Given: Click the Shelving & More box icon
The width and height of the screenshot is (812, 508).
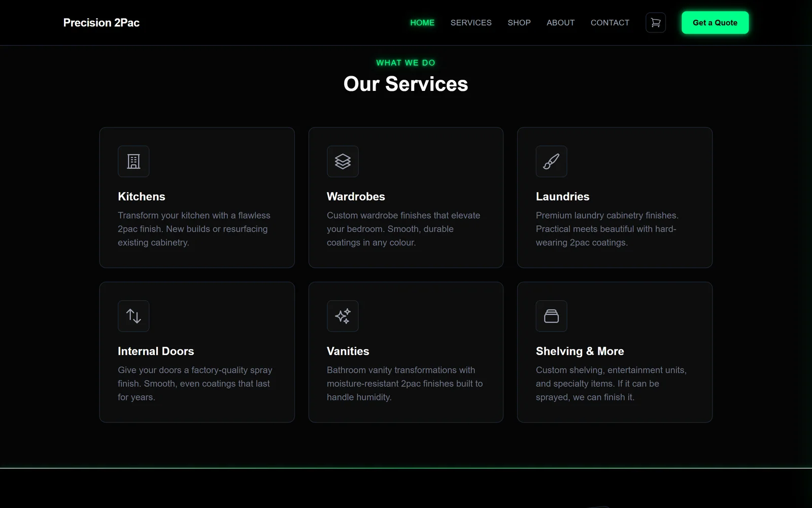Looking at the screenshot, I should pos(552,316).
